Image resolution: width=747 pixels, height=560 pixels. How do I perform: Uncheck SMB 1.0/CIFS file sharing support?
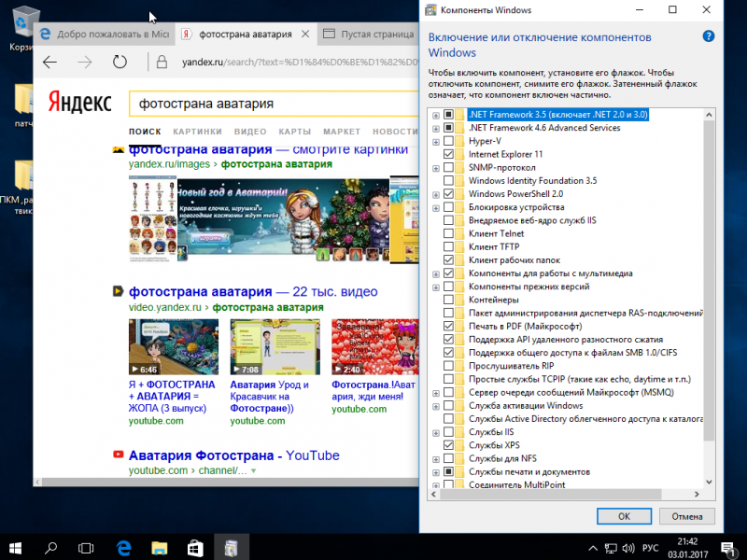[x=448, y=353]
